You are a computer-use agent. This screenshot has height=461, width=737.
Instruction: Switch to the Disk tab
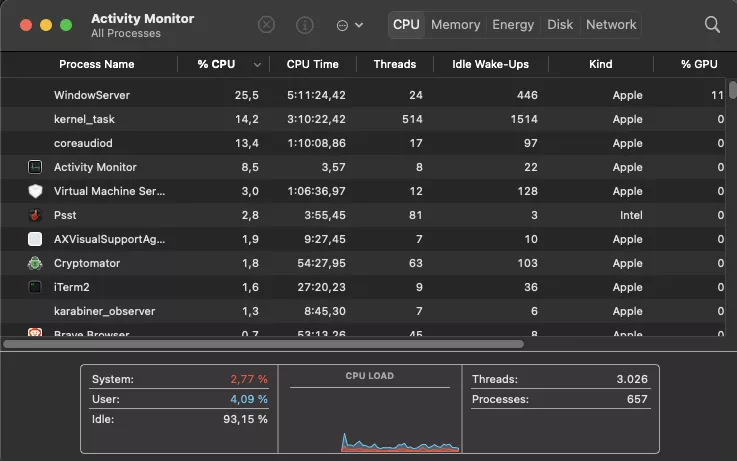coord(560,24)
